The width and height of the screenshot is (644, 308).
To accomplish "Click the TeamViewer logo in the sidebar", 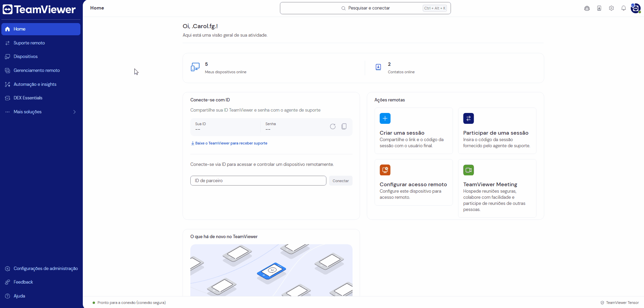I will coord(39,9).
